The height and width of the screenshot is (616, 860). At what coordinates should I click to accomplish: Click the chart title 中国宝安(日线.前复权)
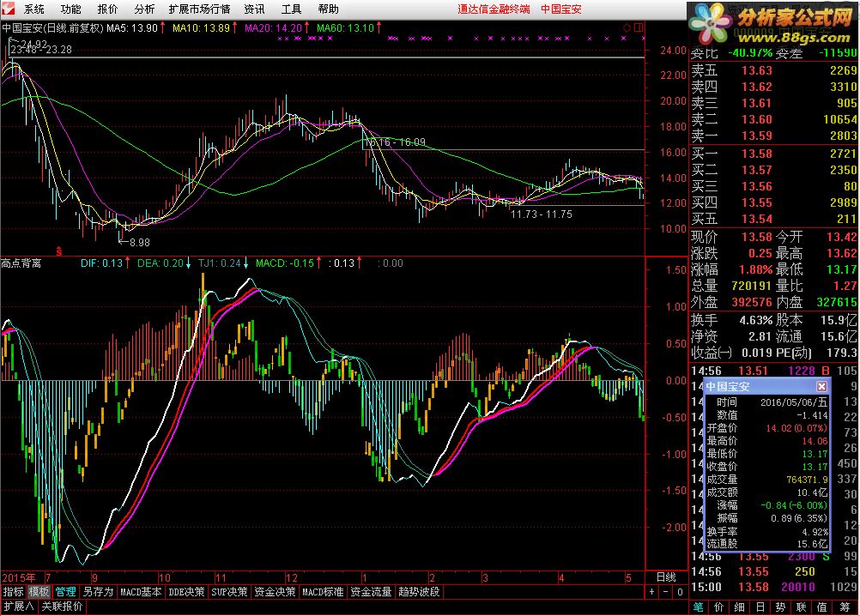tap(52, 27)
